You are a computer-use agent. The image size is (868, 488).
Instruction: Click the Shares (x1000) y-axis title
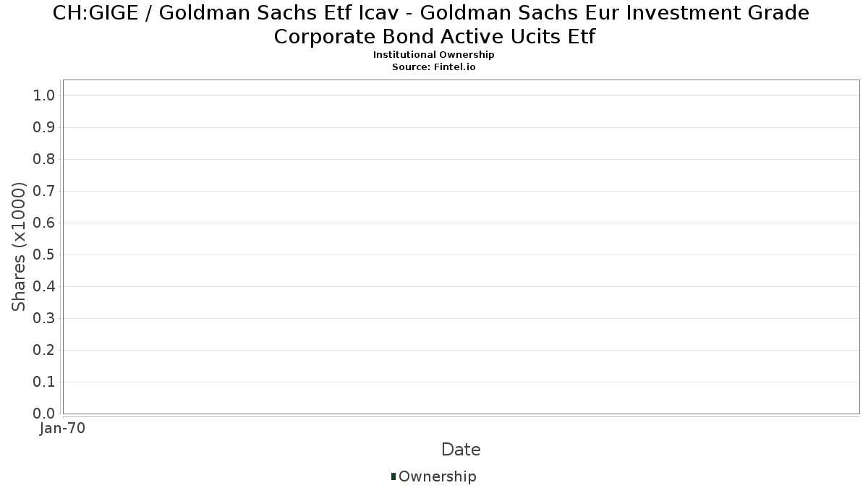click(19, 247)
